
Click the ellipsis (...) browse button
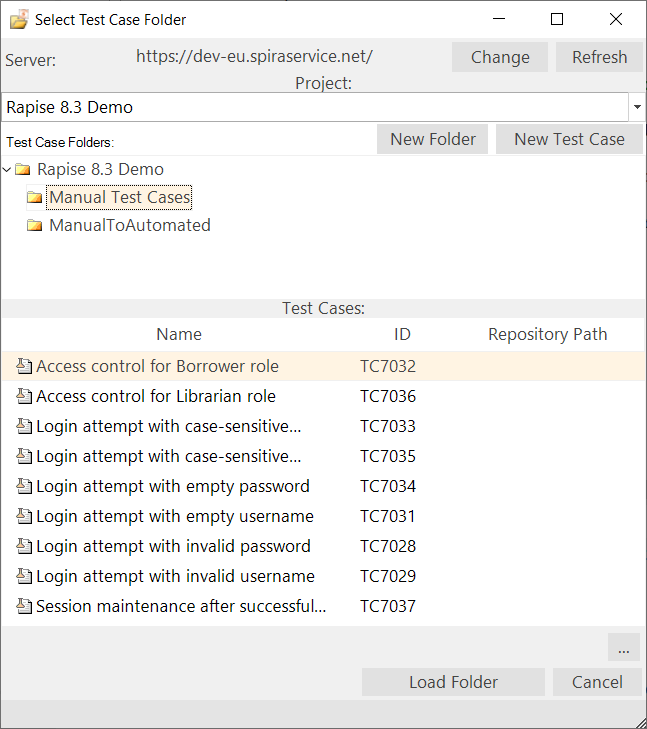coord(623,648)
